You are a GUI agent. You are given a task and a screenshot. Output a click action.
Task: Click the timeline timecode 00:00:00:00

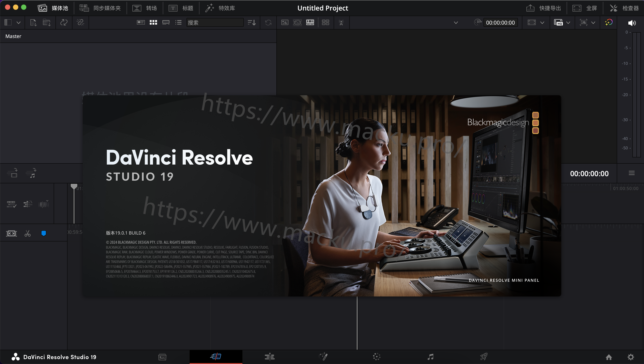click(589, 174)
